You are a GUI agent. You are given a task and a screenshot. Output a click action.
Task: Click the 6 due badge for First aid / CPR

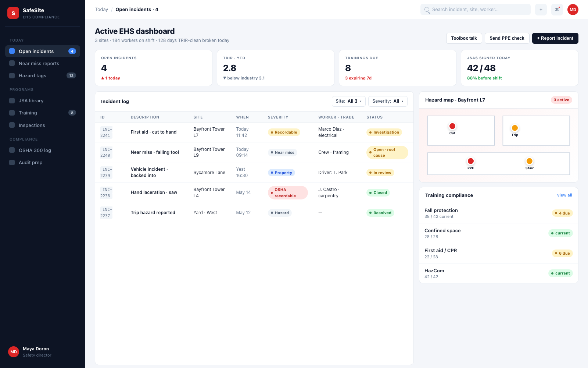click(562, 253)
